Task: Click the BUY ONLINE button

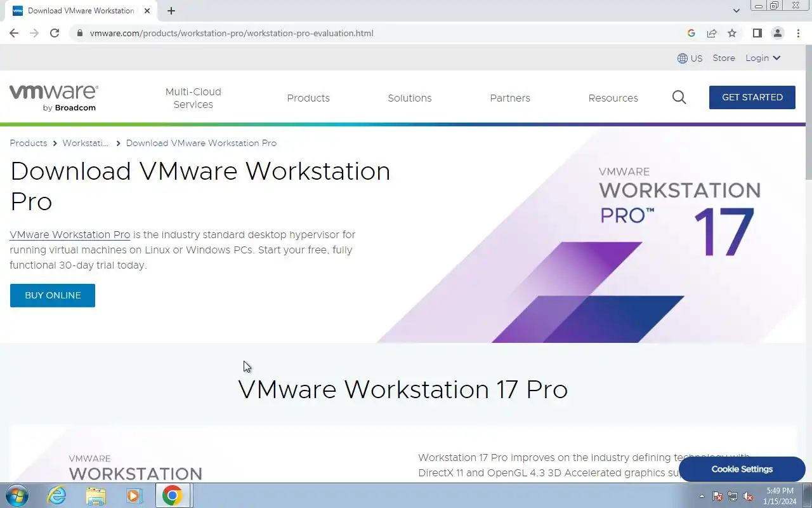Action: pos(53,295)
